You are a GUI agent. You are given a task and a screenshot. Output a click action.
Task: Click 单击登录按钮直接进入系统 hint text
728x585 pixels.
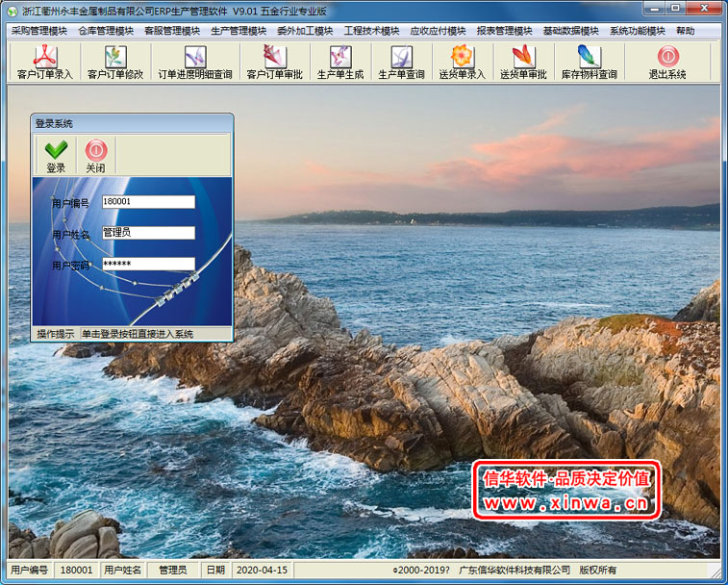(x=138, y=334)
